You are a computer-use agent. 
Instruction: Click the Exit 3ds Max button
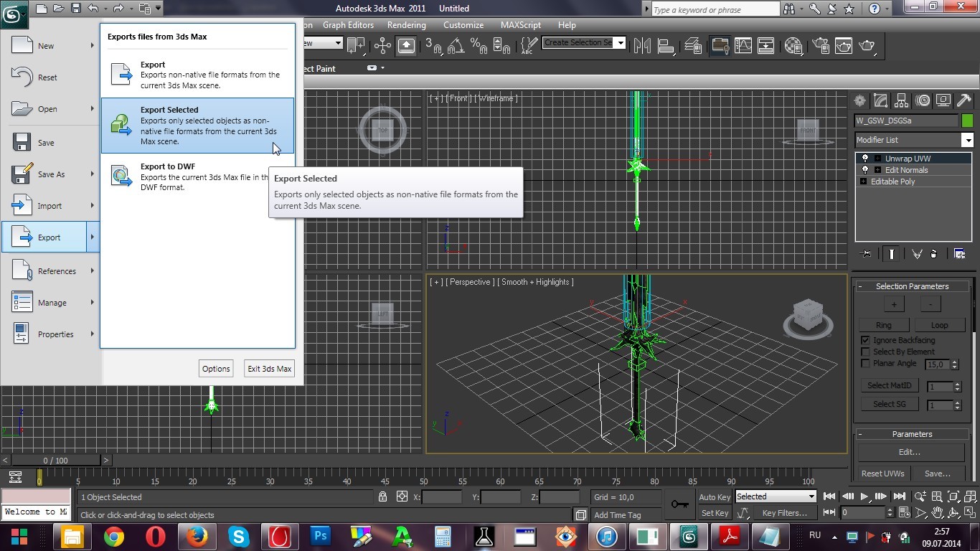[x=269, y=369]
